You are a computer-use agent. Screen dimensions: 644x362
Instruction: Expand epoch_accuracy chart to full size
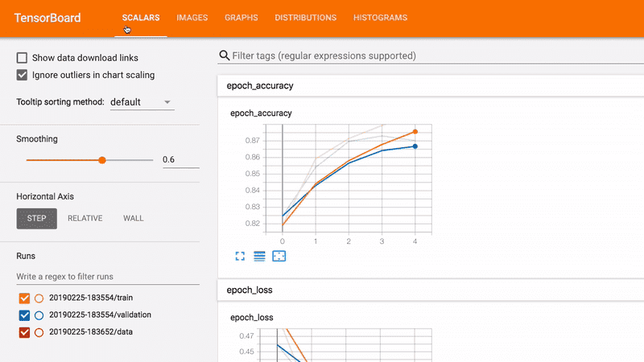pos(240,256)
